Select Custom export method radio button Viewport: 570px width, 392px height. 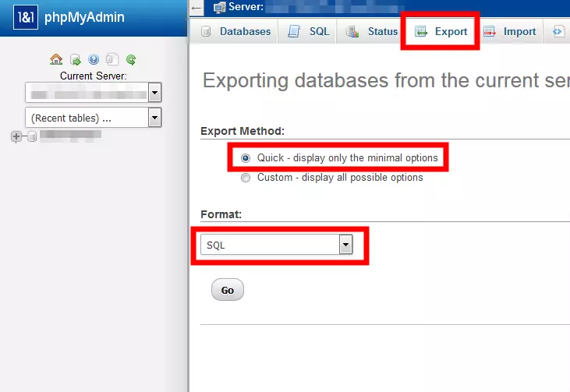click(246, 178)
